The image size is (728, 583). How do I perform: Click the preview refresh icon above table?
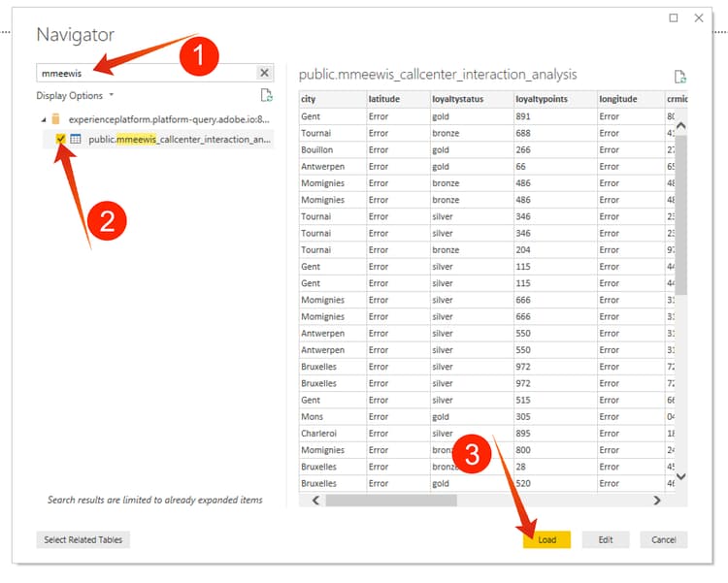click(x=680, y=77)
